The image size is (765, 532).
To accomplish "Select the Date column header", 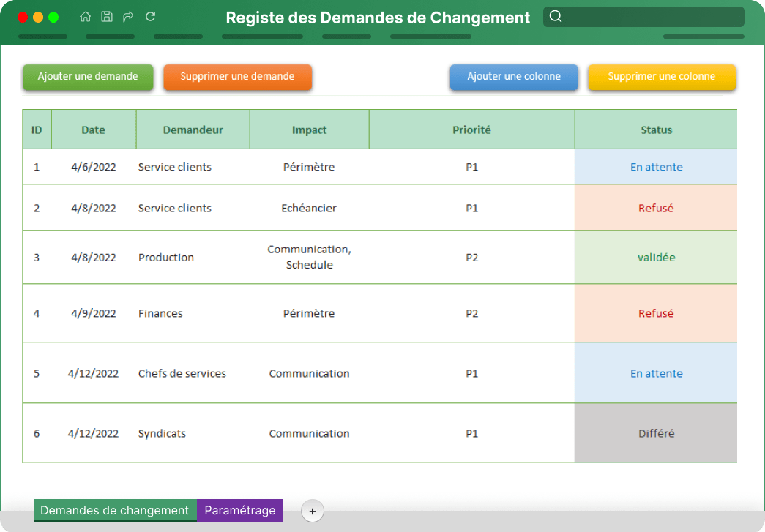I will pos(93,130).
